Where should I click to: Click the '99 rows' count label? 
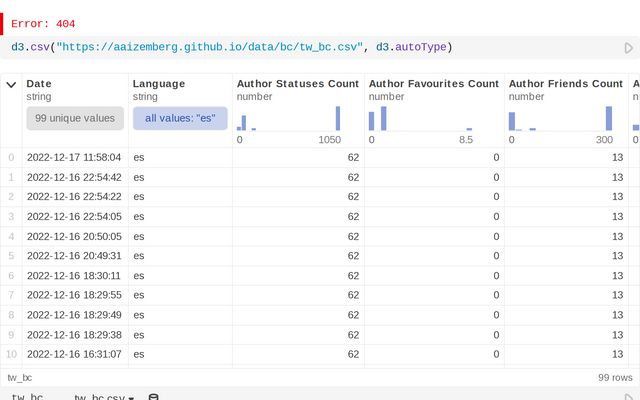[614, 377]
